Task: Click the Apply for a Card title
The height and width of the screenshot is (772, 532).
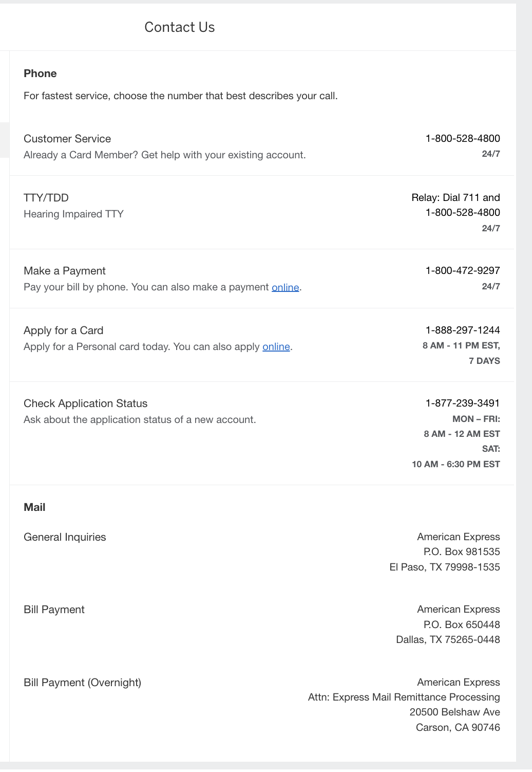Action: click(x=64, y=330)
